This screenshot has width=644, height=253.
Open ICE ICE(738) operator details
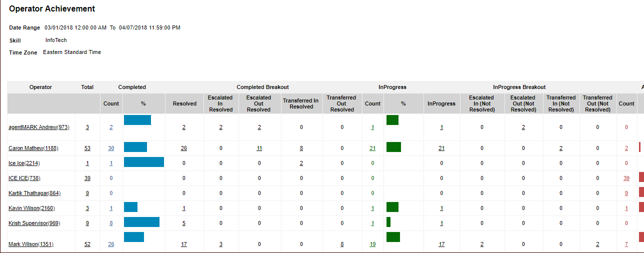pyautogui.click(x=24, y=178)
